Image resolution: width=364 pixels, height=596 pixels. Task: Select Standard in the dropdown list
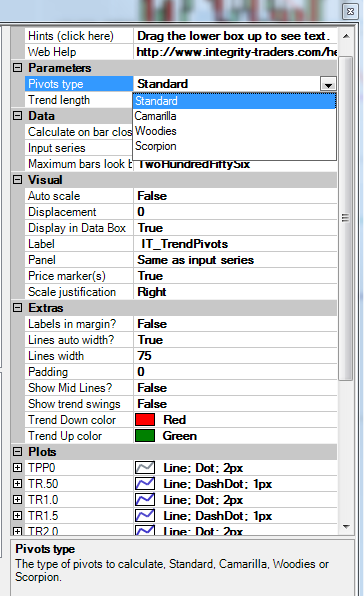coord(234,101)
